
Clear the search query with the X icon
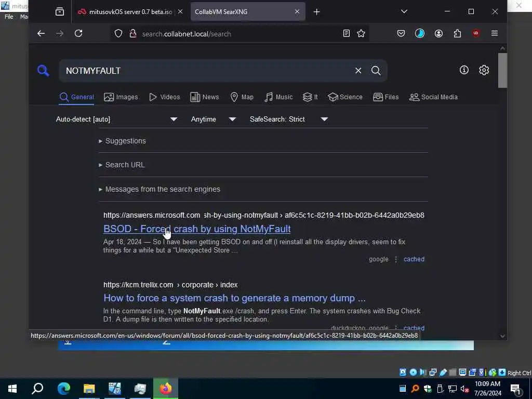(358, 71)
